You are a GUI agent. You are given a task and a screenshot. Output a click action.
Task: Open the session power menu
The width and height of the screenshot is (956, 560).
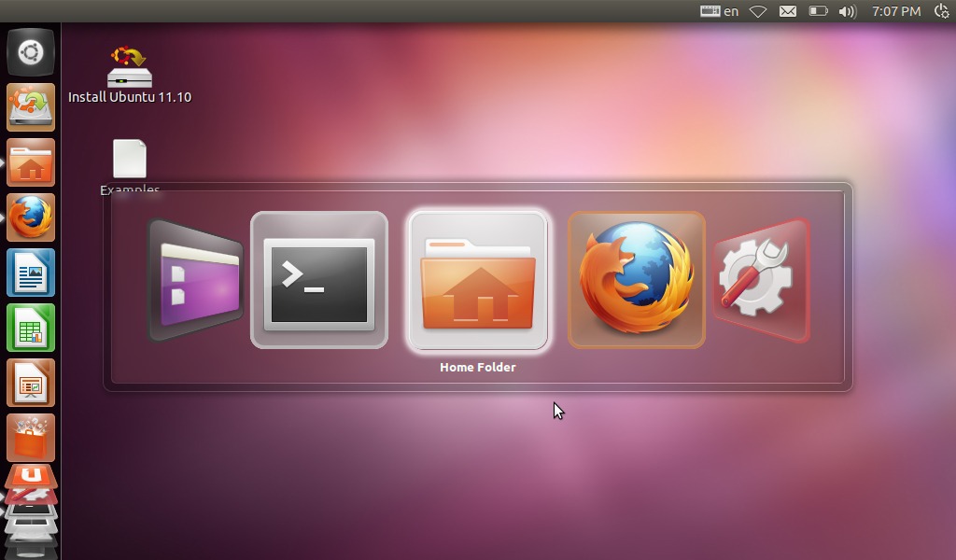tap(942, 11)
